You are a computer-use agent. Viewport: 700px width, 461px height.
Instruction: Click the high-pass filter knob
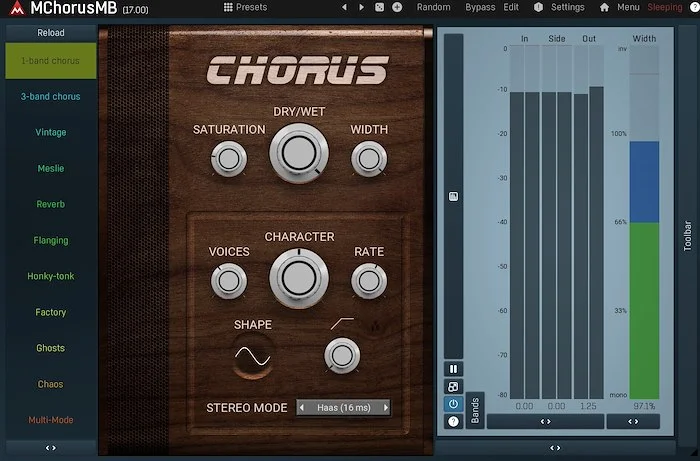coord(342,356)
